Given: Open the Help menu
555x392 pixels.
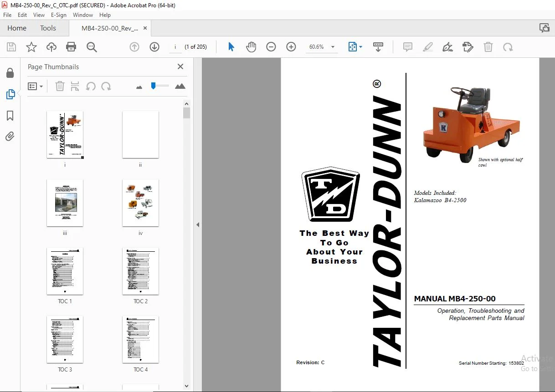Looking at the screenshot, I should pos(105,15).
